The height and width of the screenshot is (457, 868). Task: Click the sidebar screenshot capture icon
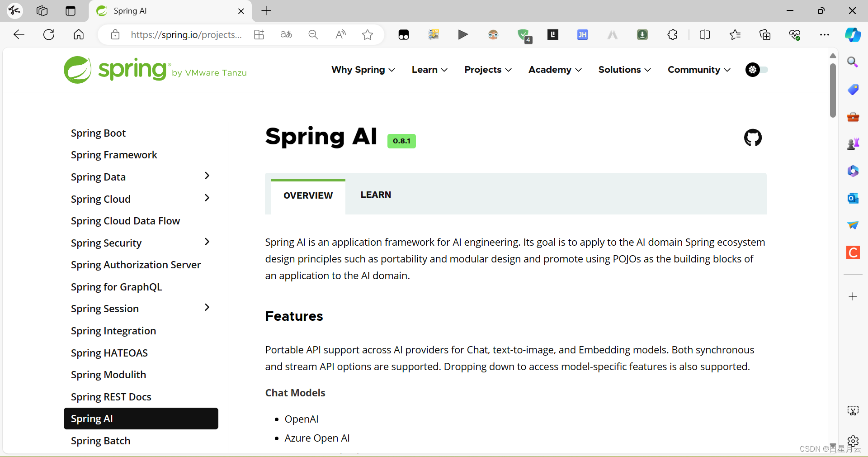[853, 410]
